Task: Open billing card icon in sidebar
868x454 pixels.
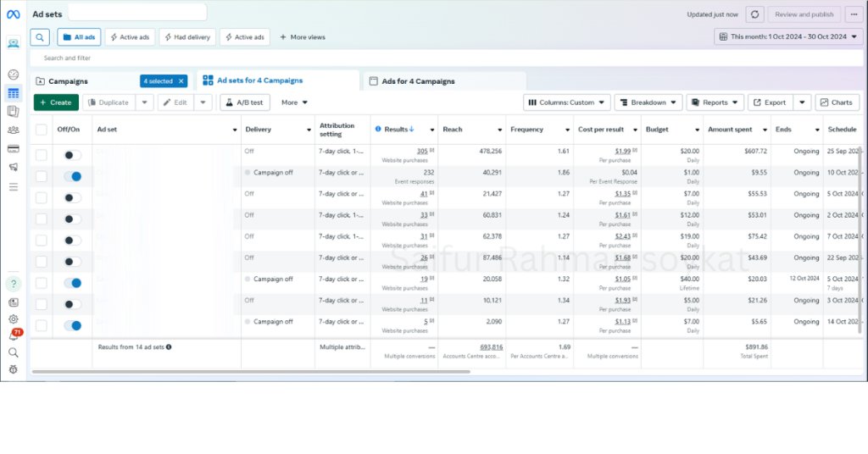Action: [x=13, y=149]
